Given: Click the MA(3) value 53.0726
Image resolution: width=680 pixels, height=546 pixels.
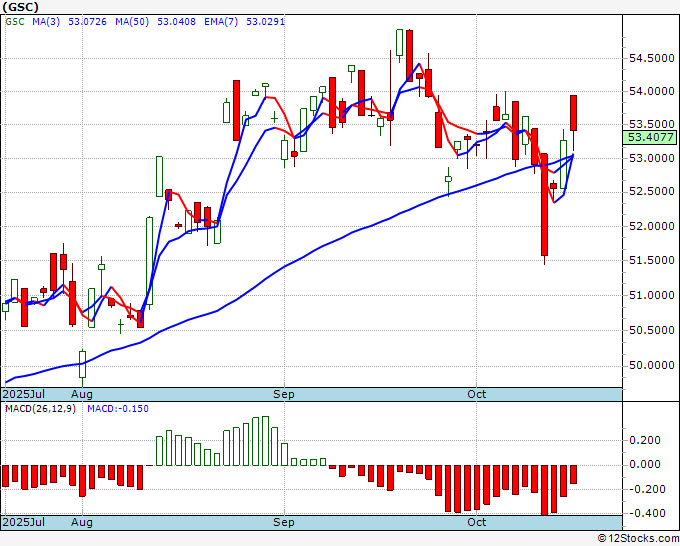Looking at the screenshot, I should point(88,22).
